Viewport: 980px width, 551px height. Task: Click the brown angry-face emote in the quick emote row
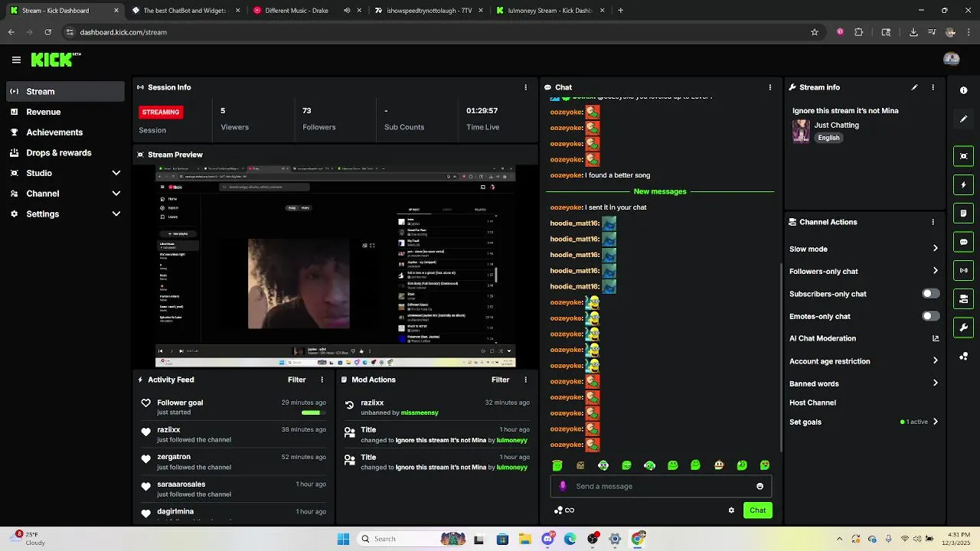click(x=580, y=465)
